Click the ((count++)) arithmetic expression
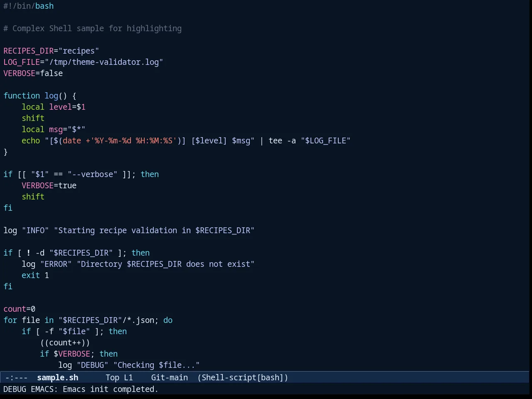 65,342
